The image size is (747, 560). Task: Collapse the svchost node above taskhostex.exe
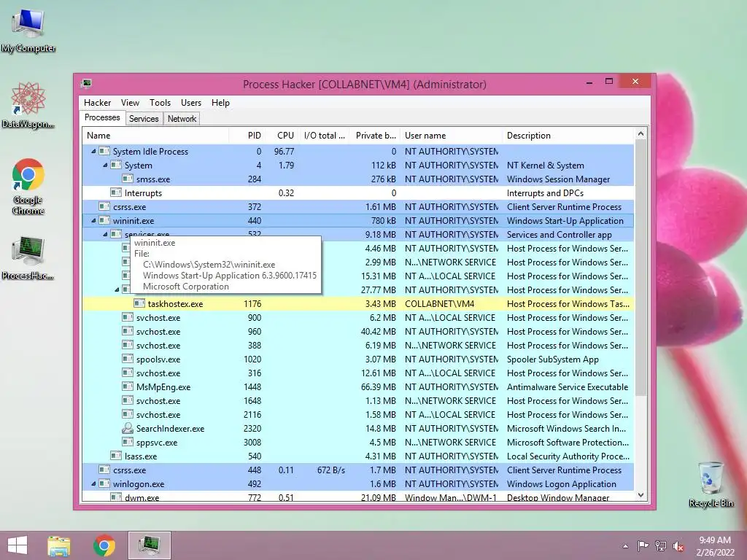117,289
